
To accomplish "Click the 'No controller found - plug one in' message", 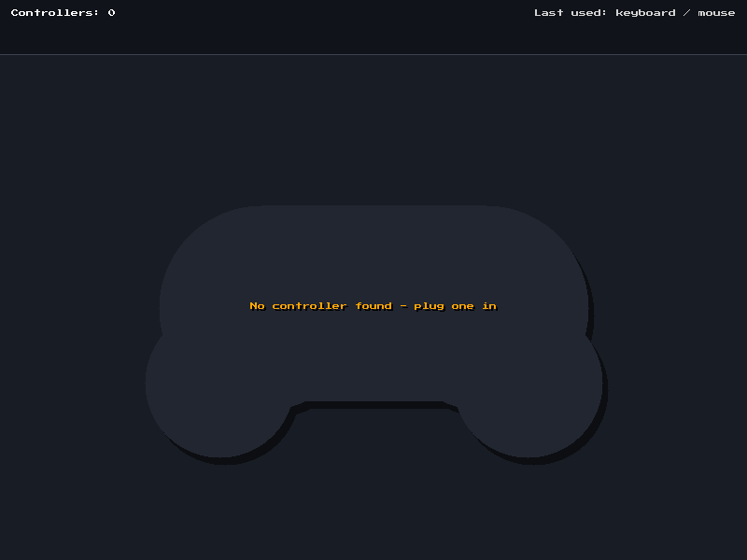I will 373,306.
